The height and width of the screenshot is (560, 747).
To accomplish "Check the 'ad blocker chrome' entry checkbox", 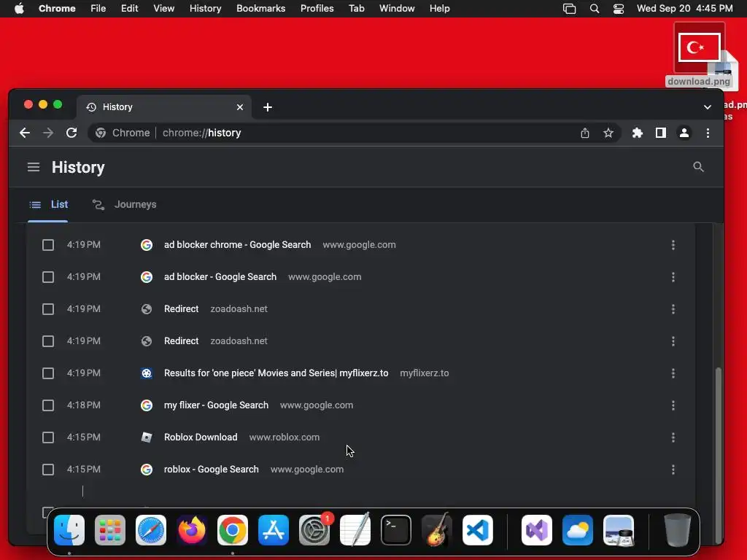I will click(x=48, y=245).
